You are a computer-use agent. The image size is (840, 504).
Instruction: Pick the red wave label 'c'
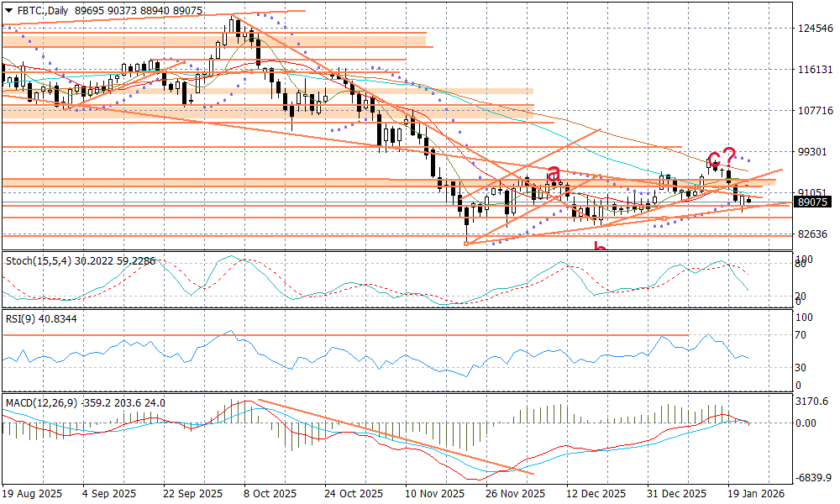click(x=713, y=158)
